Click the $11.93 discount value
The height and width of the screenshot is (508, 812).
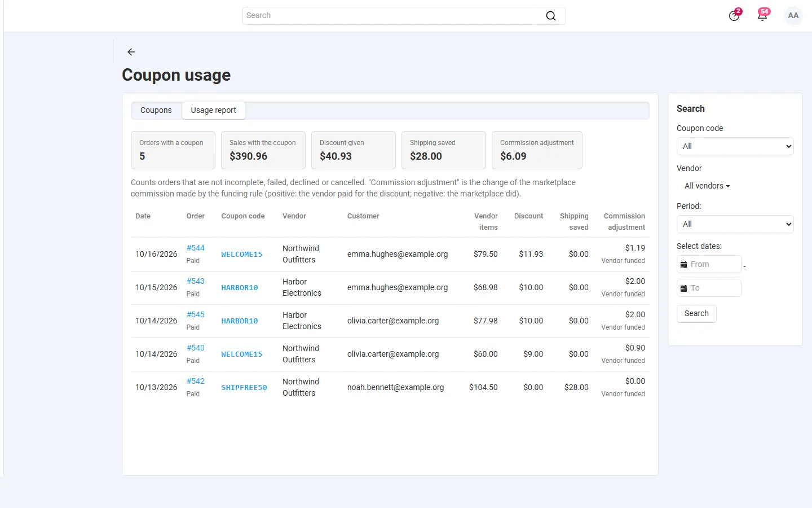coord(531,254)
